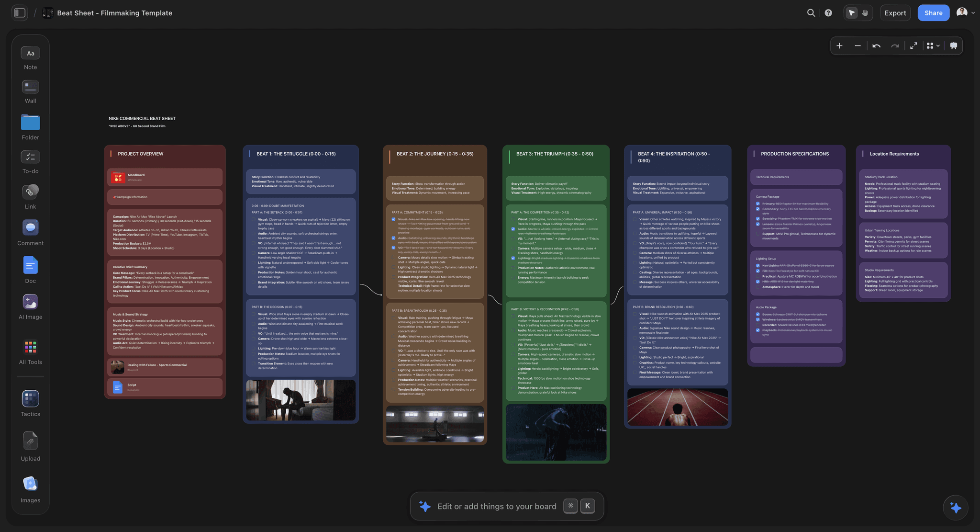The width and height of the screenshot is (980, 532).
Task: Open 'Dealing with Failure - Sports Commercial' blueprint
Action: click(x=165, y=367)
